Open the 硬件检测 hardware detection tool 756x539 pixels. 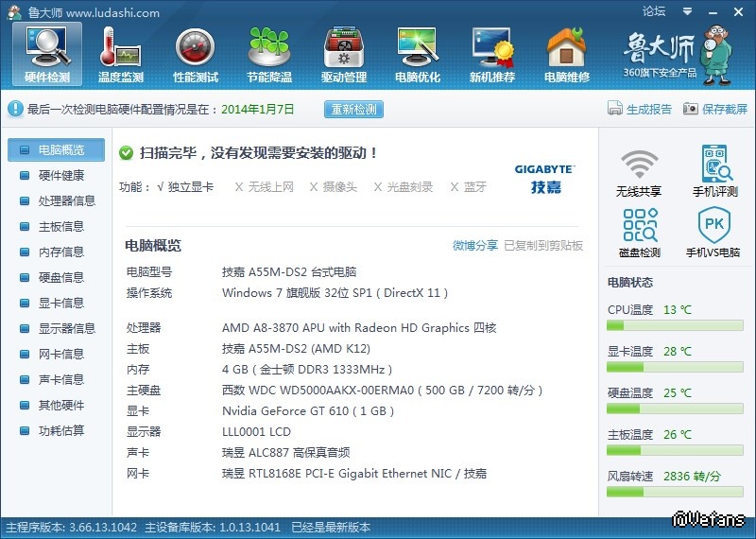pyautogui.click(x=47, y=55)
